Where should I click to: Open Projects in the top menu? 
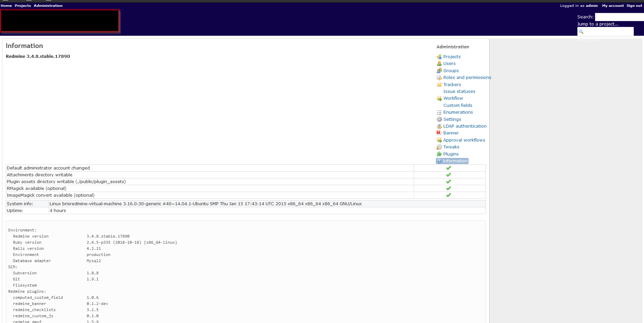(x=23, y=6)
